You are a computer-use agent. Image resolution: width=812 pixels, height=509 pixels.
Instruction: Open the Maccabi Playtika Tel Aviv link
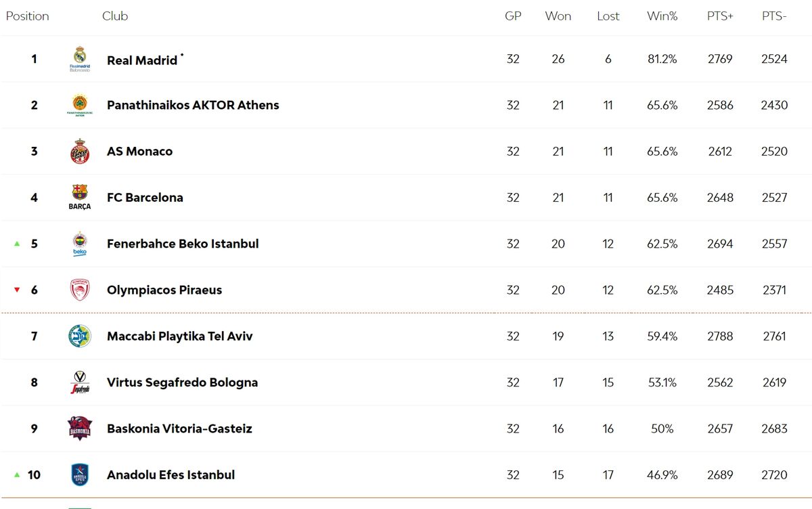pos(180,336)
